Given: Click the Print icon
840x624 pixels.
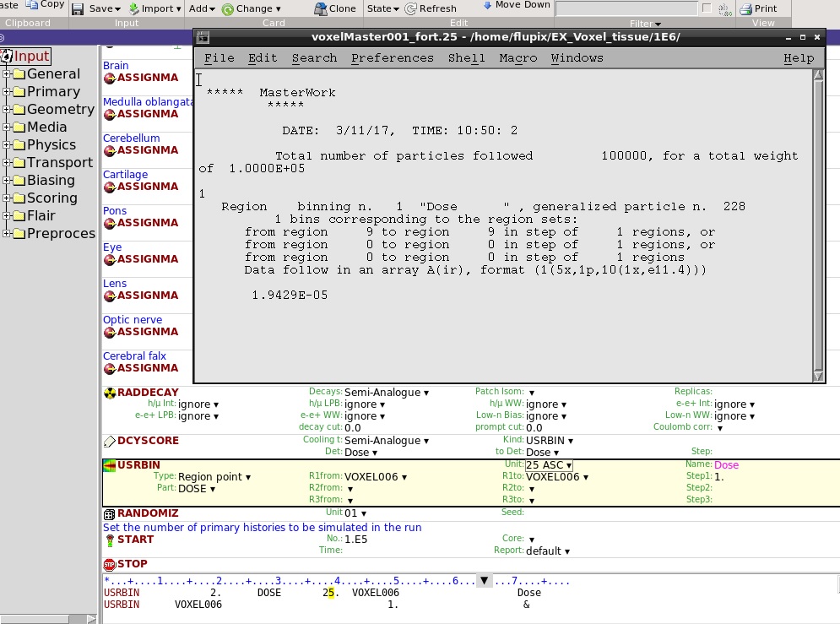Looking at the screenshot, I should coord(745,8).
